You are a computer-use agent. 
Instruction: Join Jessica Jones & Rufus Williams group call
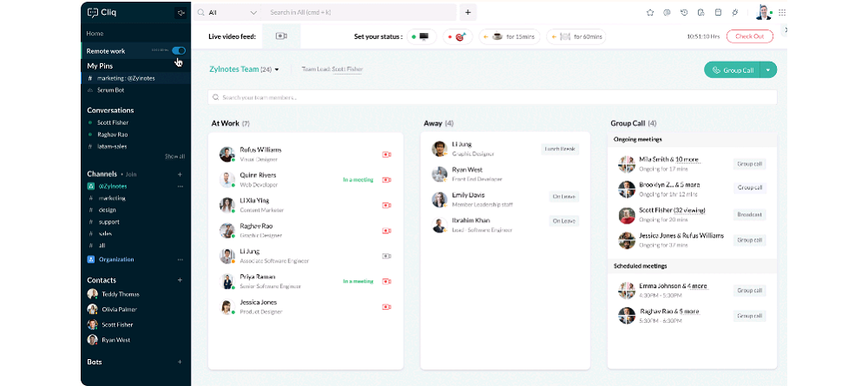pos(750,240)
